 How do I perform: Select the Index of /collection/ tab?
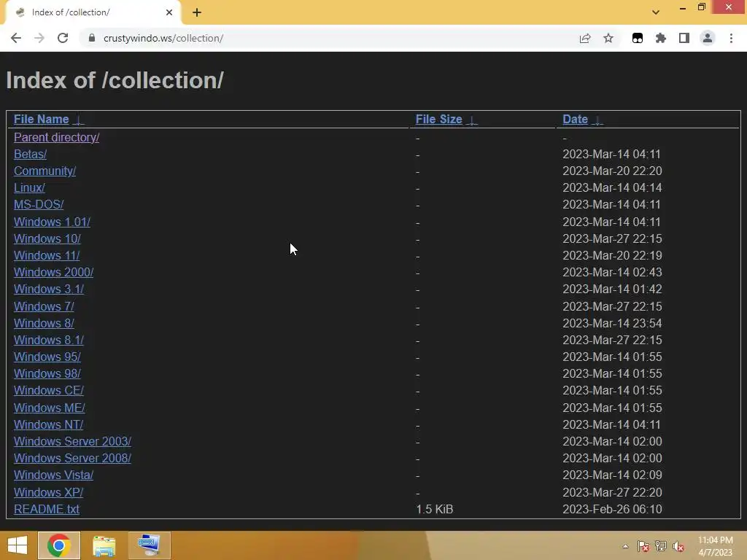click(93, 12)
